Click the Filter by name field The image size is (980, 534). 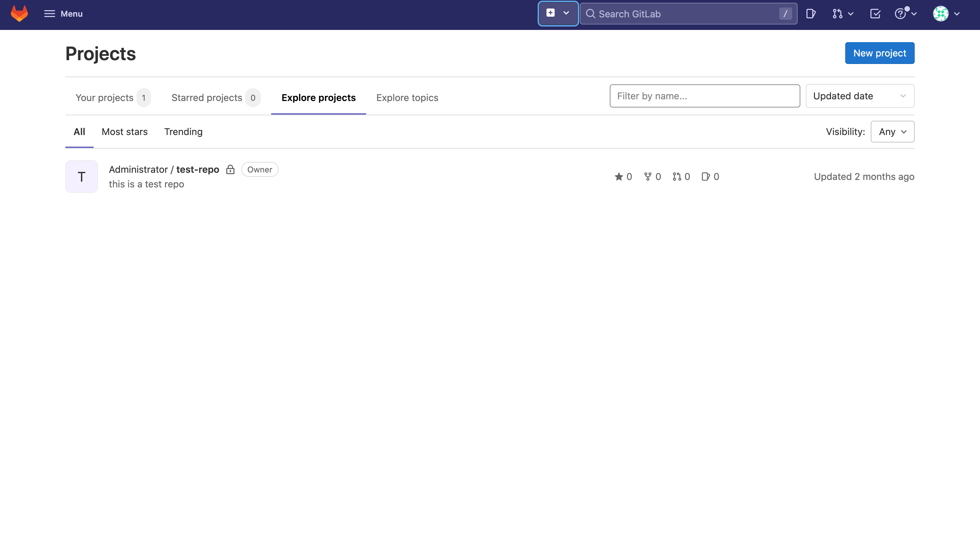point(705,96)
